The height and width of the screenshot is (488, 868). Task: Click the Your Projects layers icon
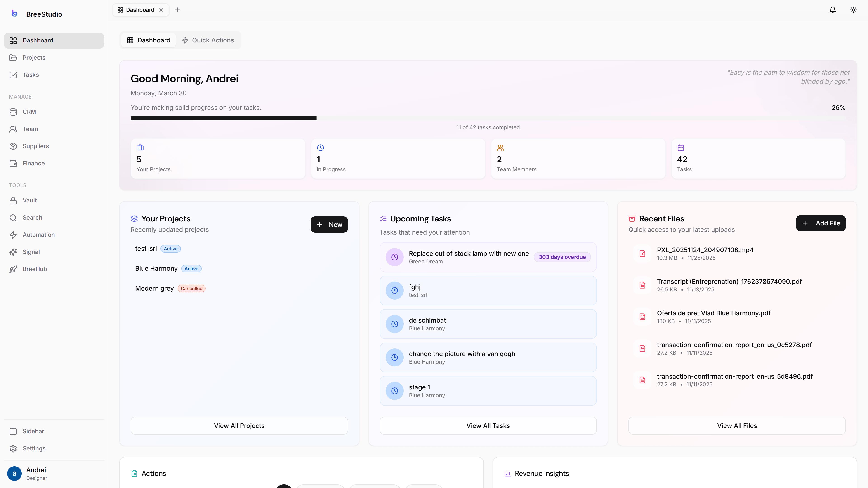click(x=134, y=219)
